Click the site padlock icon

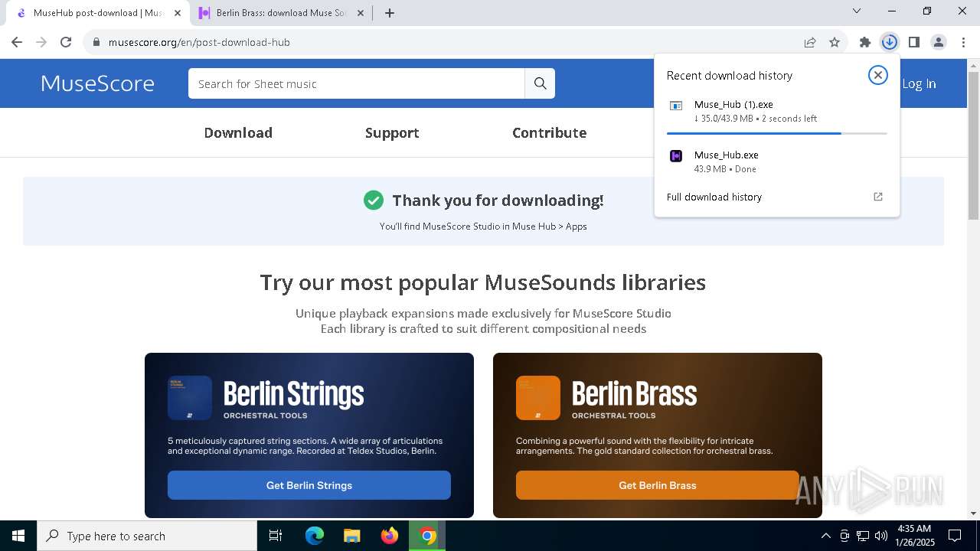(x=96, y=42)
